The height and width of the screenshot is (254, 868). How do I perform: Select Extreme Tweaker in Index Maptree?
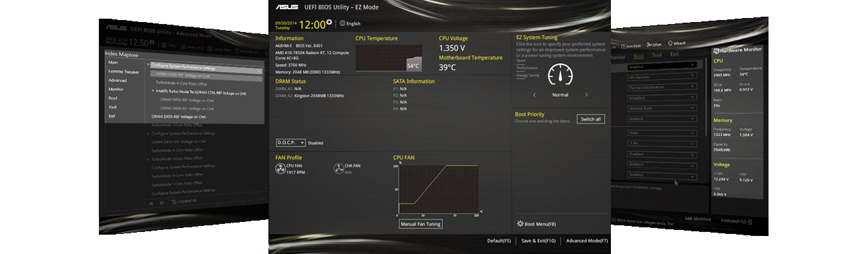click(x=124, y=71)
